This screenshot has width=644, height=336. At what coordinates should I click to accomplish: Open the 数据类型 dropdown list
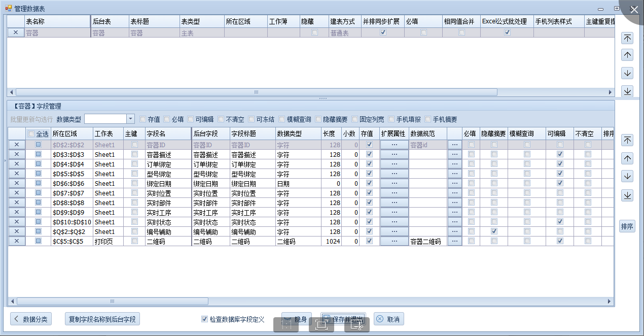[x=130, y=119]
